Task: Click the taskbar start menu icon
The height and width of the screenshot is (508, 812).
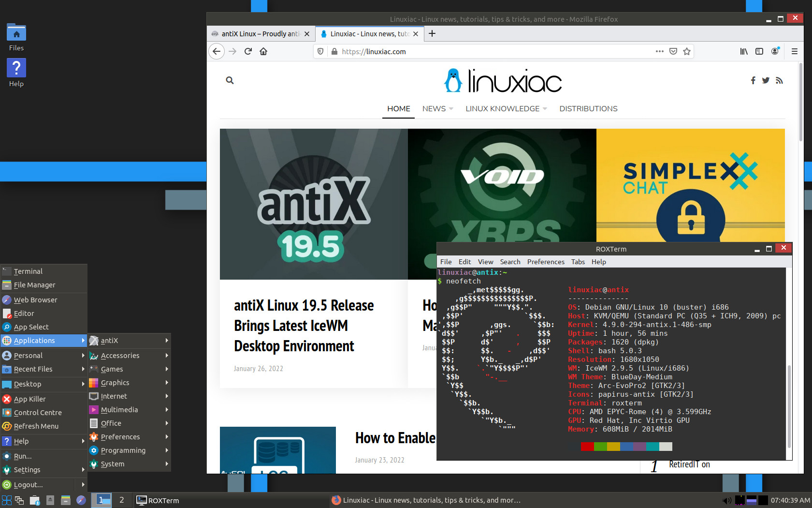Action: point(6,500)
